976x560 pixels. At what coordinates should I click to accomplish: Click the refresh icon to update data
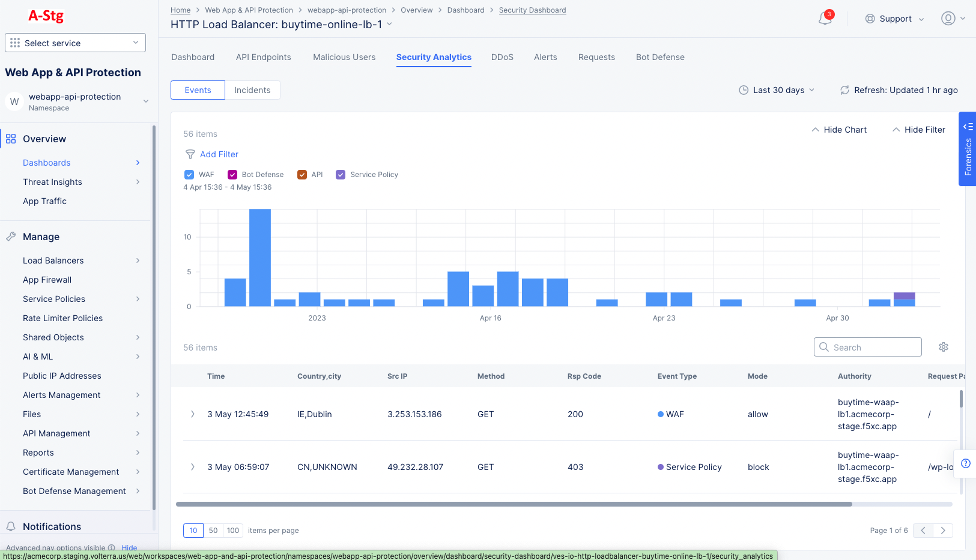pyautogui.click(x=846, y=90)
